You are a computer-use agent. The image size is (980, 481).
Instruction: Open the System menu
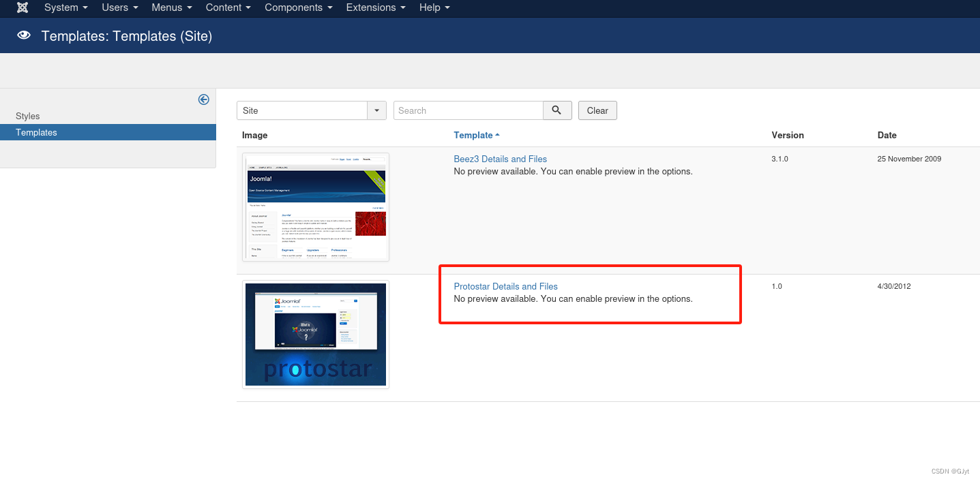66,7
